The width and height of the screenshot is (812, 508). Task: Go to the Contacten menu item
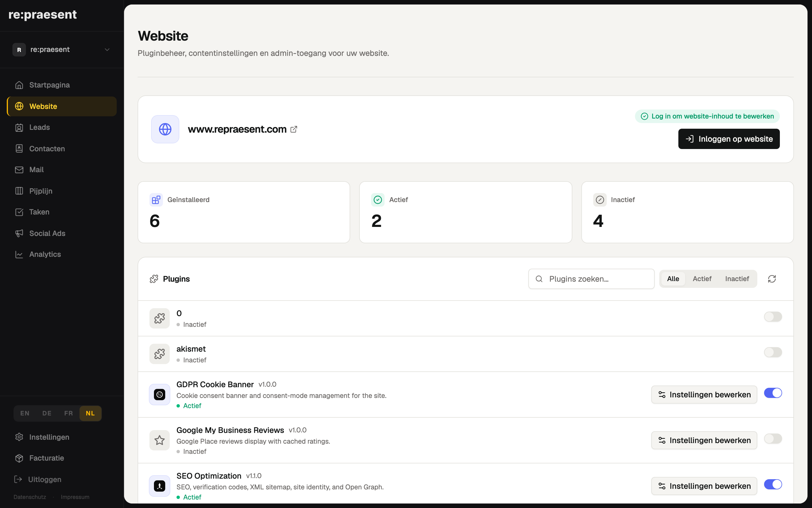62,148
